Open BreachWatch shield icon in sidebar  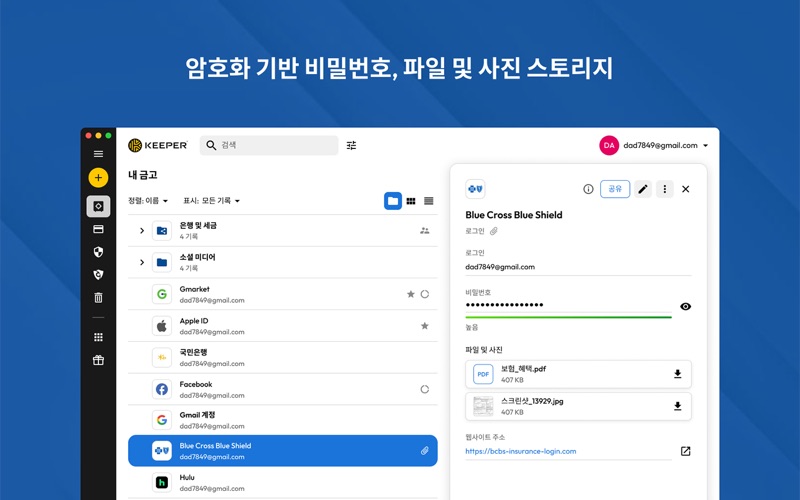pyautogui.click(x=98, y=274)
